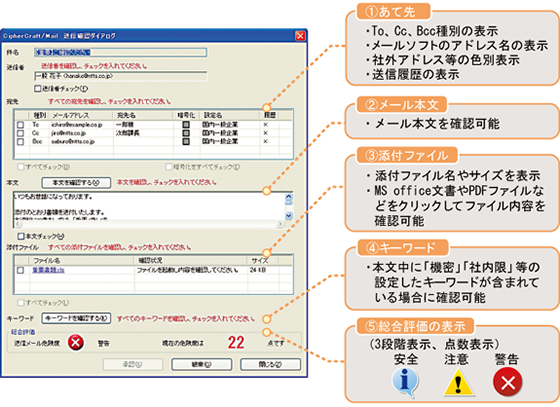This screenshot has width=560, height=407.
Task: Sort recipients by 種別 column header
Action: (x=40, y=115)
